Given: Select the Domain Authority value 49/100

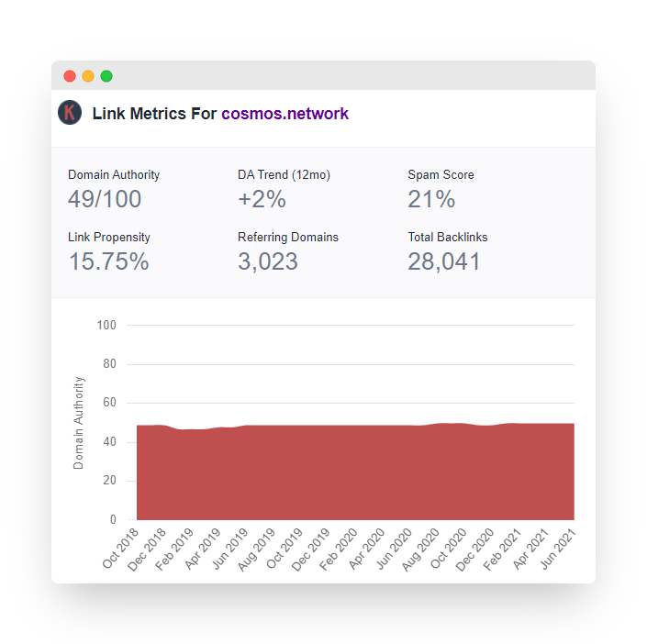Looking at the screenshot, I should coord(105,199).
